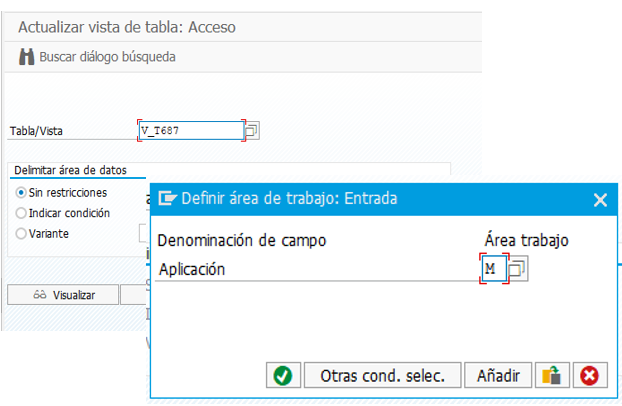
Task: Click the padlock unlock icon button
Action: pos(551,376)
